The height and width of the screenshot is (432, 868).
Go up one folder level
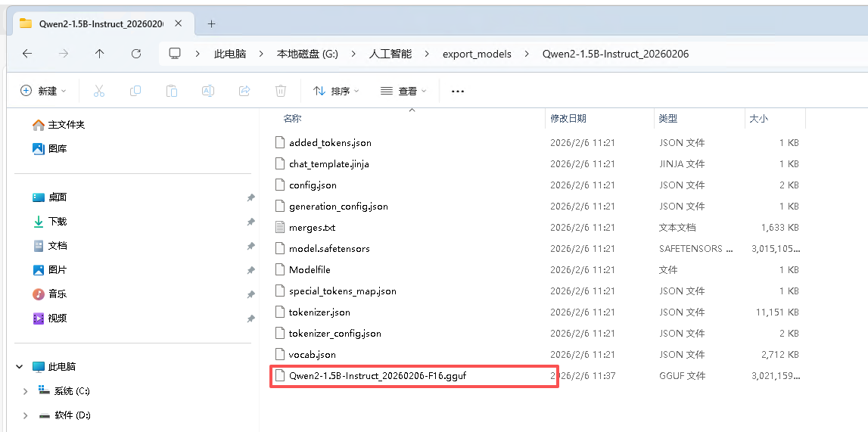[100, 54]
